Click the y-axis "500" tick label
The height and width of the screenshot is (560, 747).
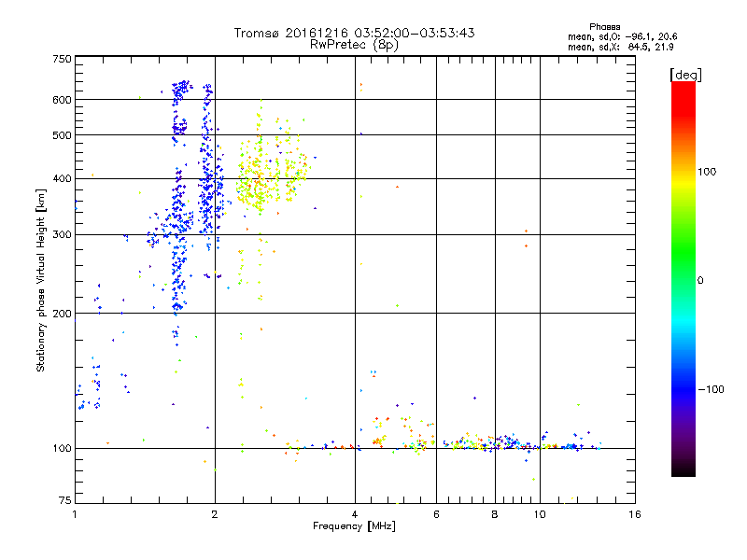click(62, 135)
